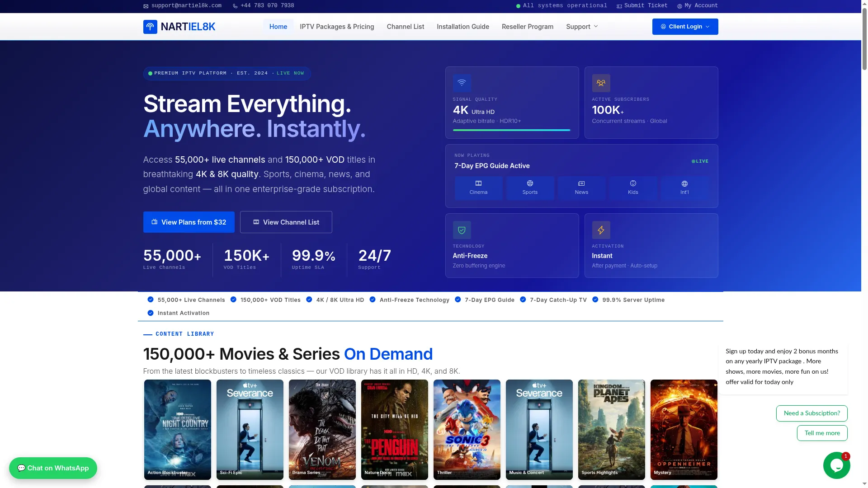Image resolution: width=868 pixels, height=488 pixels.
Task: Open the Channel List menu item
Action: 405,27
